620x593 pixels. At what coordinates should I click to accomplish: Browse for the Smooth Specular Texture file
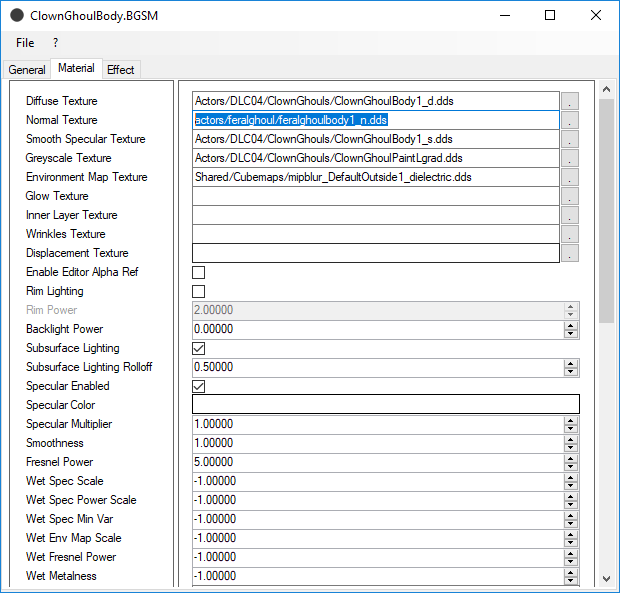tap(570, 139)
